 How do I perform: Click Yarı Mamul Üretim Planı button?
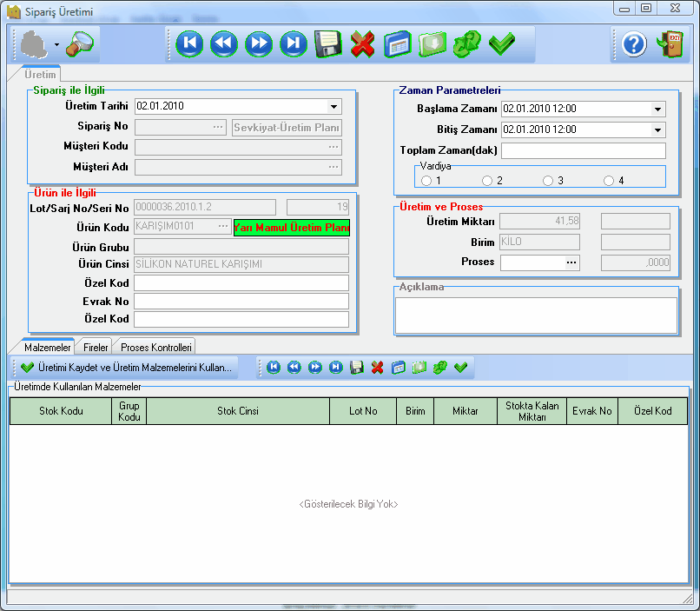292,228
